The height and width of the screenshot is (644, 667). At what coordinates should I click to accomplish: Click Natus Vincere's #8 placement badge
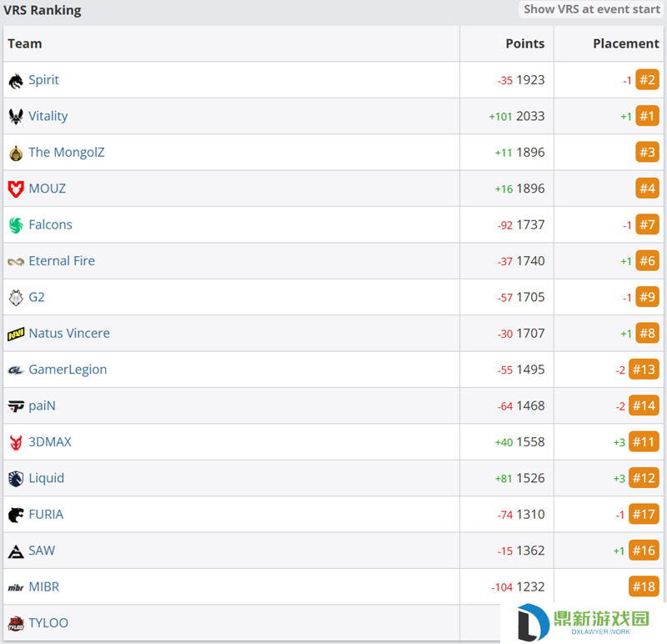click(647, 333)
